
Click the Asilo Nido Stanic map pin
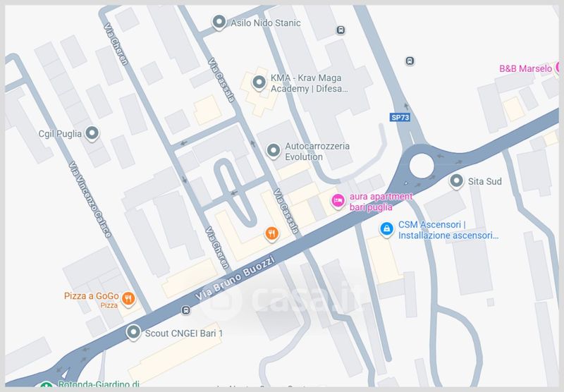point(219,23)
